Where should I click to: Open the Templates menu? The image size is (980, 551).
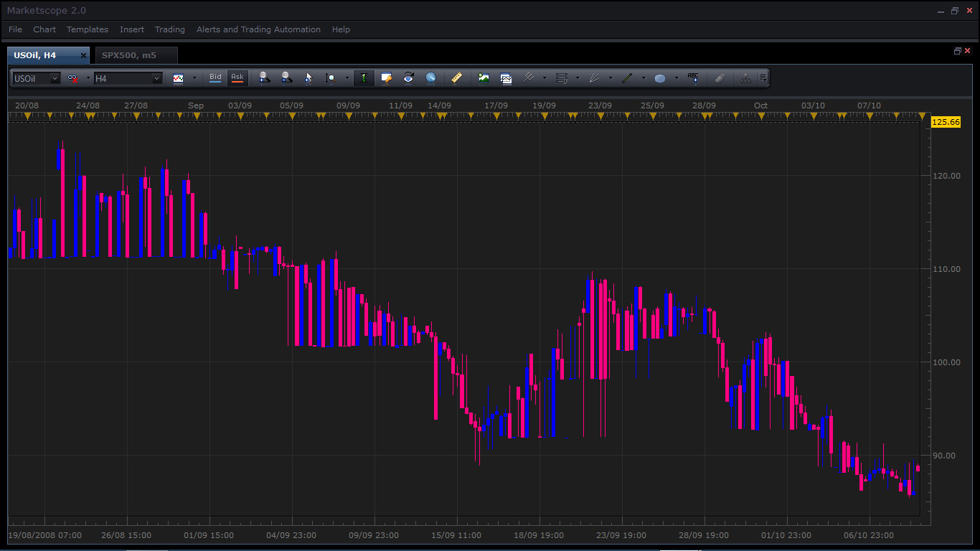coord(88,29)
